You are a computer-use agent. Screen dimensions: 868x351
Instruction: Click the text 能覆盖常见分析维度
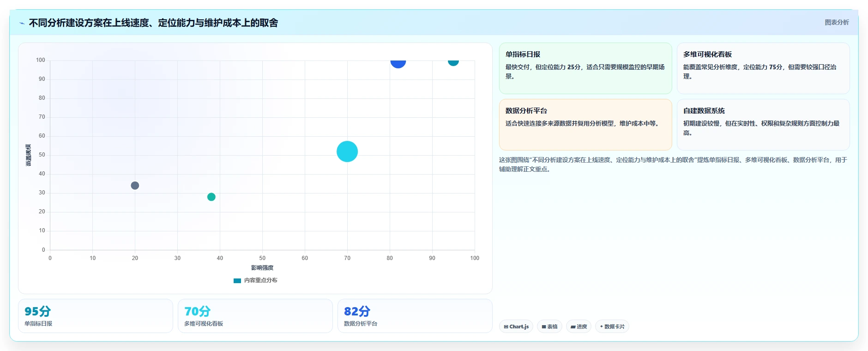(x=711, y=67)
